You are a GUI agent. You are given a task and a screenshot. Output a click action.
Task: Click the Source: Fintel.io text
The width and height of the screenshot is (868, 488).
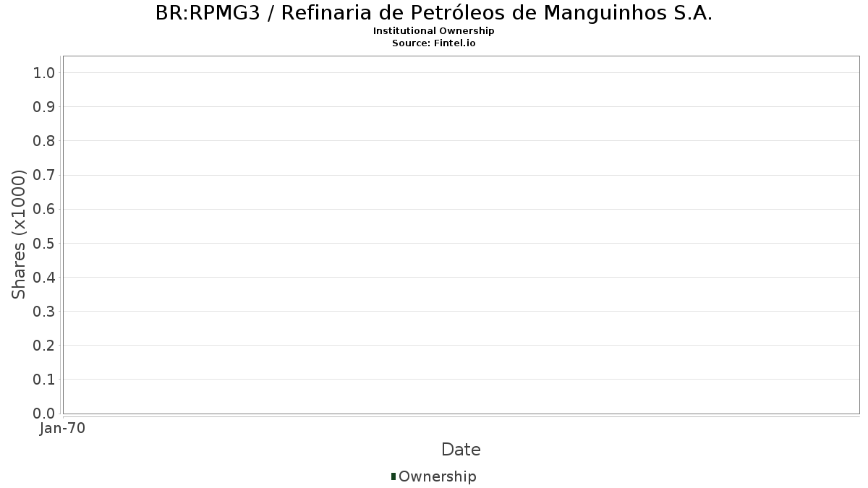coord(434,43)
